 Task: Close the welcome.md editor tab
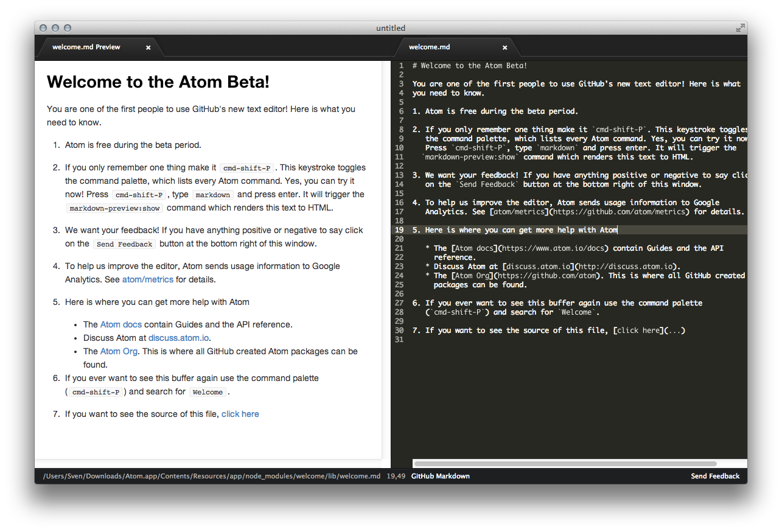point(504,47)
